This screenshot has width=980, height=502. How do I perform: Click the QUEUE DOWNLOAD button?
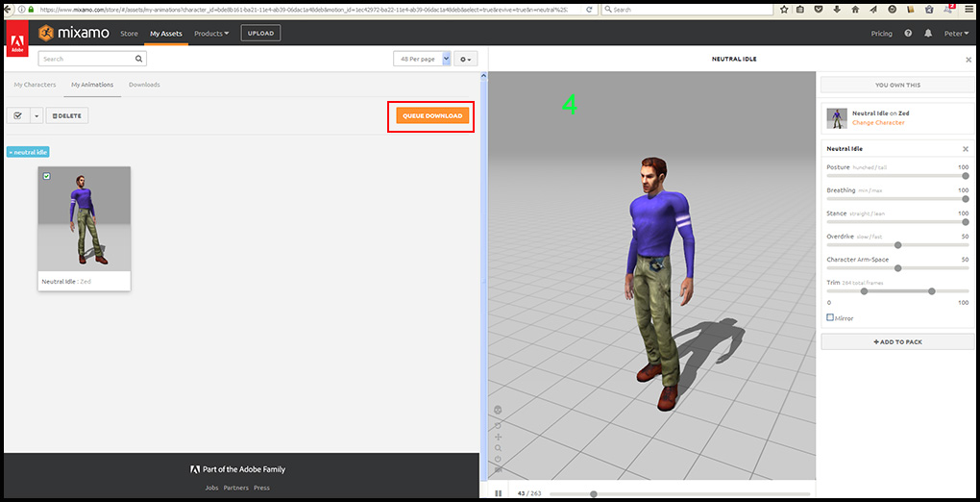432,115
